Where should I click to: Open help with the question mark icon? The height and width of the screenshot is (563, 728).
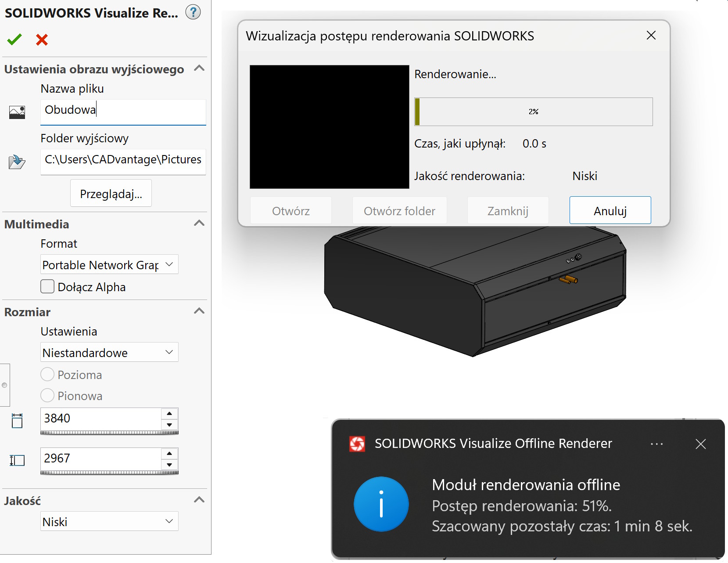point(193,12)
